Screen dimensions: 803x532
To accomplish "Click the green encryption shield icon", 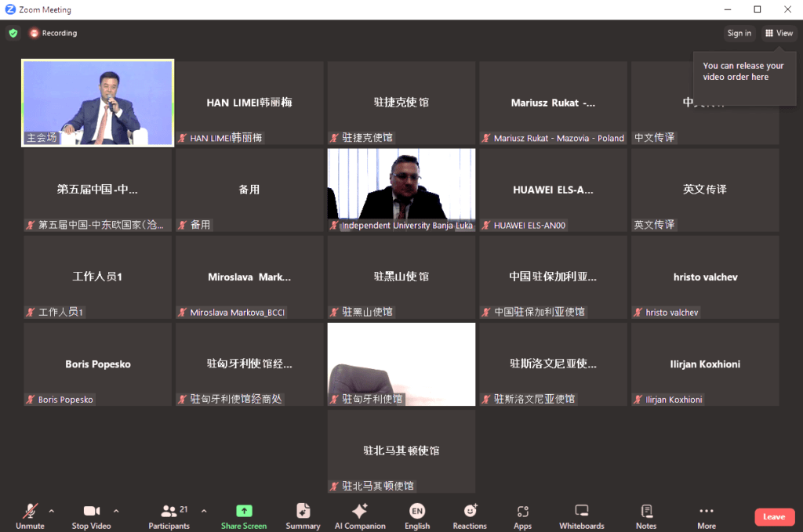I will tap(13, 33).
